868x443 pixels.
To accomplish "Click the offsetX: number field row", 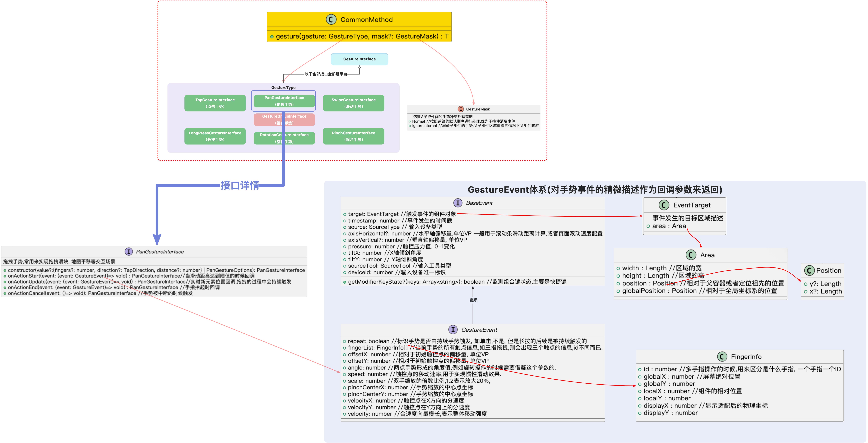I will click(416, 354).
